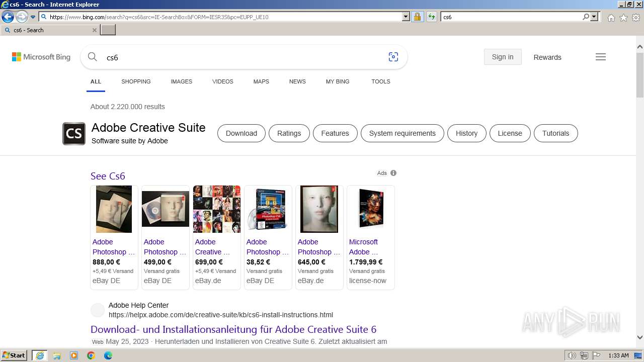This screenshot has height=362, width=644.
Task: Launch Google Chrome from the taskbar
Action: coord(91,355)
